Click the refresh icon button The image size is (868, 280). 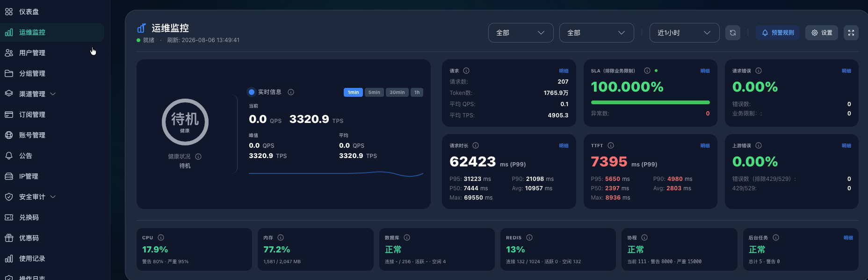732,33
